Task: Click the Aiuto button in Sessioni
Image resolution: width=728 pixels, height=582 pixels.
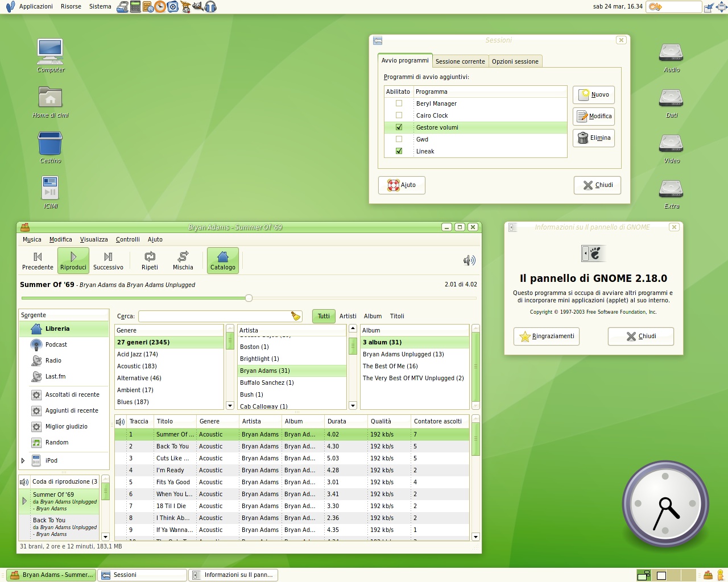Action: click(x=402, y=185)
